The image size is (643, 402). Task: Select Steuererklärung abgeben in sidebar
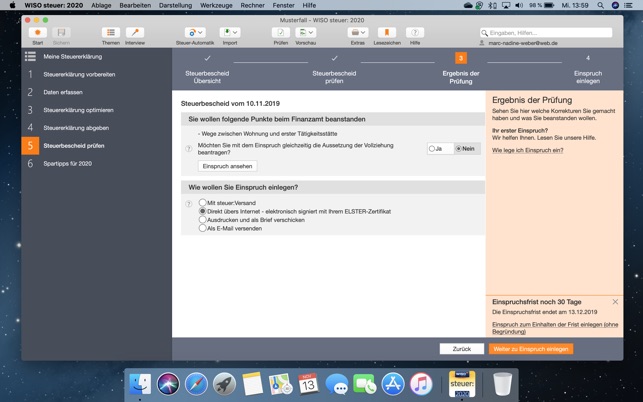tap(76, 128)
